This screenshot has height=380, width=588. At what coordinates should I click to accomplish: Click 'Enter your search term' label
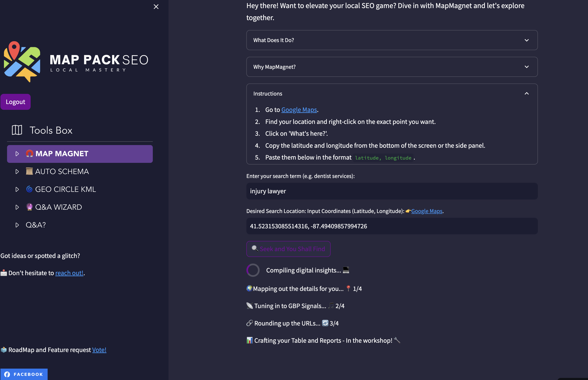click(300, 176)
